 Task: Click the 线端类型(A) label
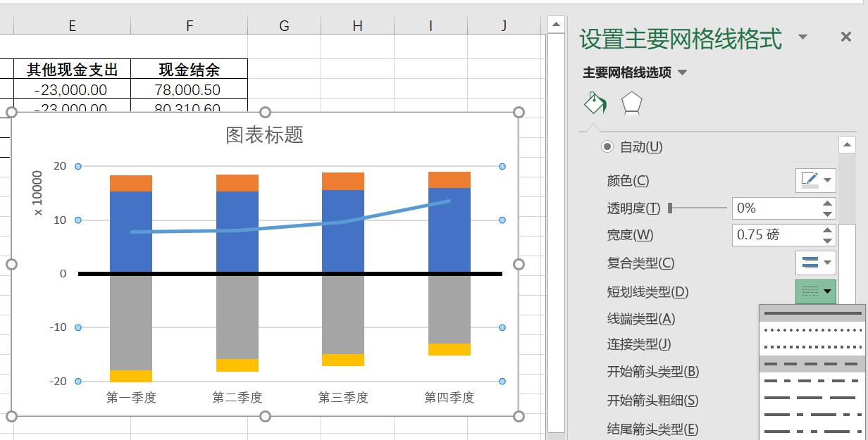tap(640, 318)
